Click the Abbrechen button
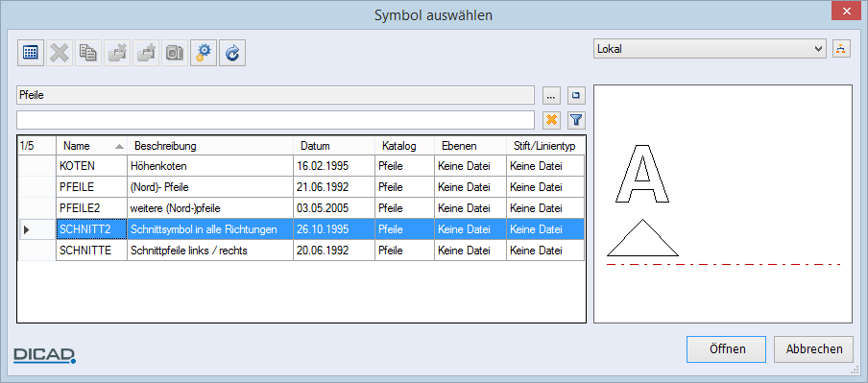Viewport: 868px width, 383px height. click(814, 349)
